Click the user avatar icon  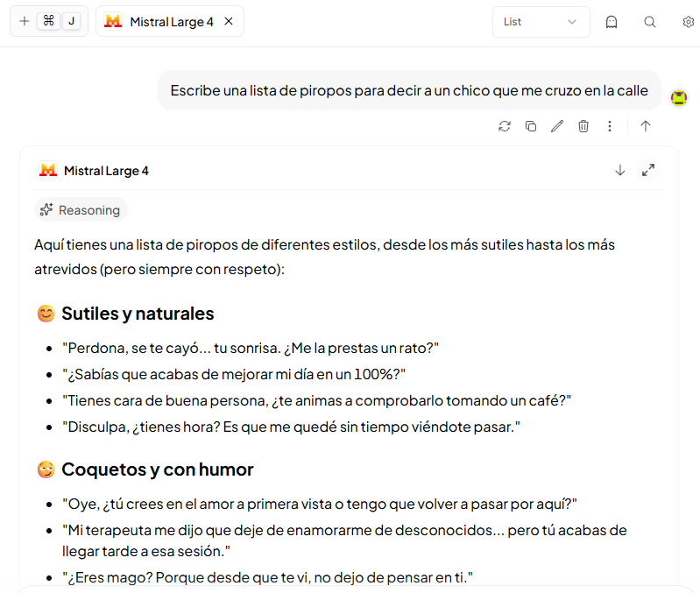tap(679, 98)
